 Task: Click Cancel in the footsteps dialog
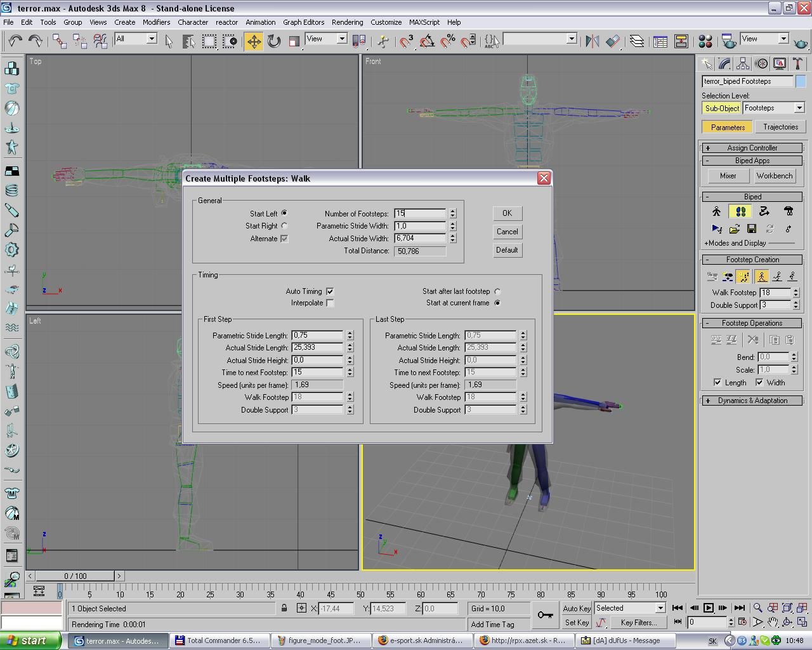coord(507,232)
